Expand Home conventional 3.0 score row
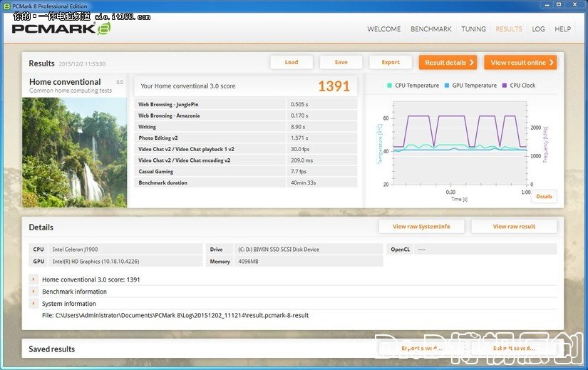The height and width of the screenshot is (370, 588). (33, 279)
